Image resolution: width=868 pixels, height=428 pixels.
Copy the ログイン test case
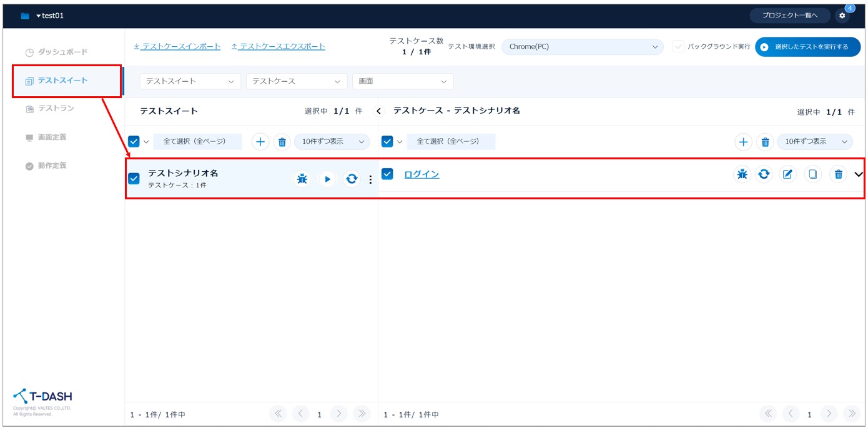(812, 174)
